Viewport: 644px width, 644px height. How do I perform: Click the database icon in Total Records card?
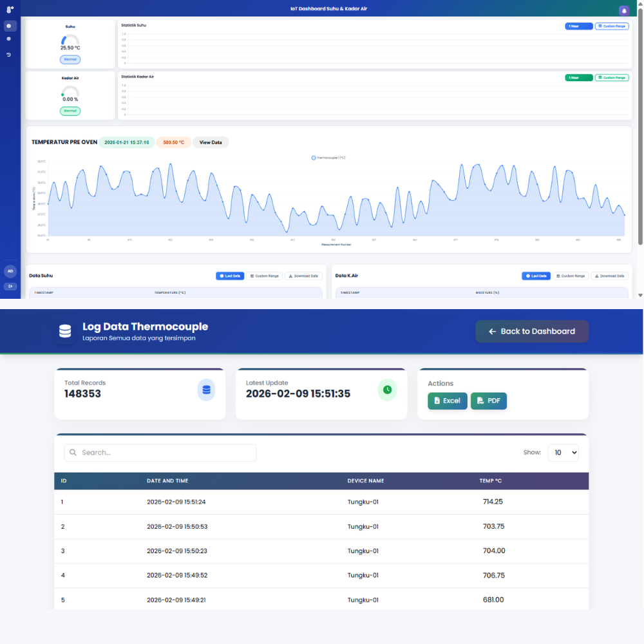[206, 390]
